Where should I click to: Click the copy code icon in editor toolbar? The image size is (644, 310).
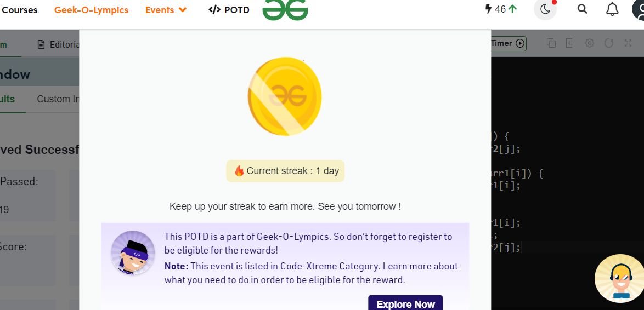[x=551, y=43]
